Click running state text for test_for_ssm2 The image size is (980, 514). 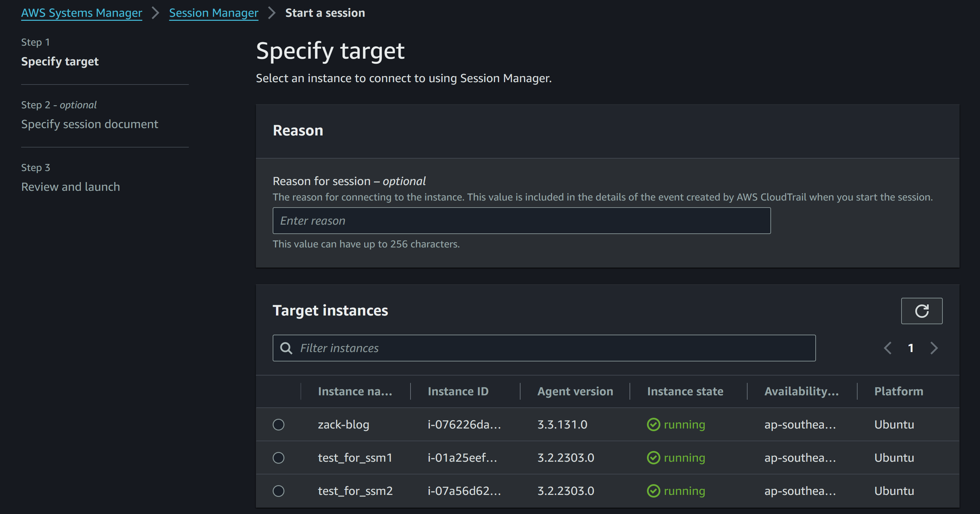(685, 491)
